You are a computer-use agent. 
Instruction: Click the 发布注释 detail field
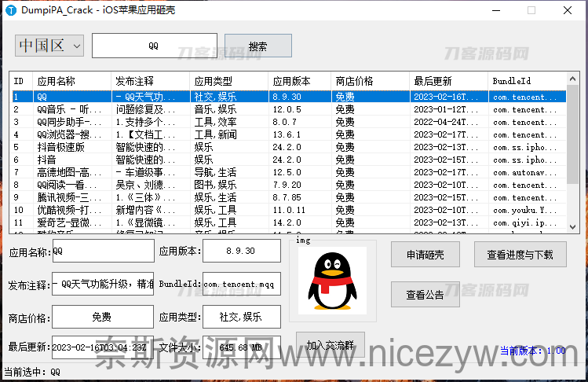point(103,284)
